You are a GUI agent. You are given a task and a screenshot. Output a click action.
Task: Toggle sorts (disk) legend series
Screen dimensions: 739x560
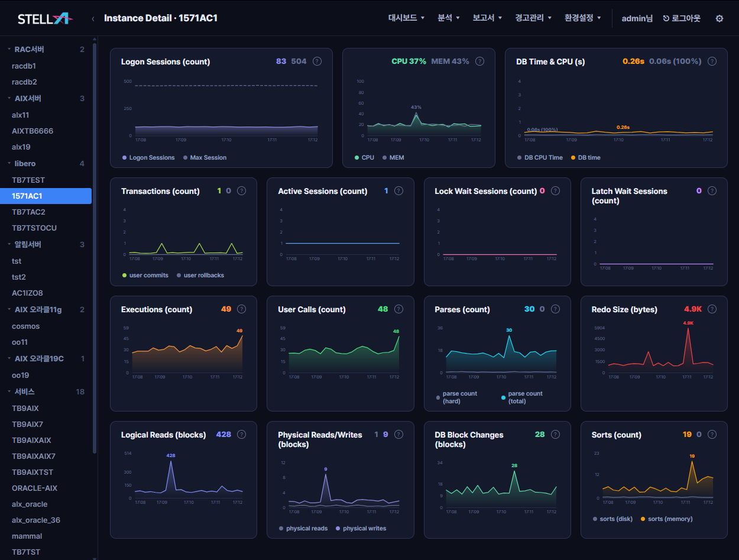[612, 519]
